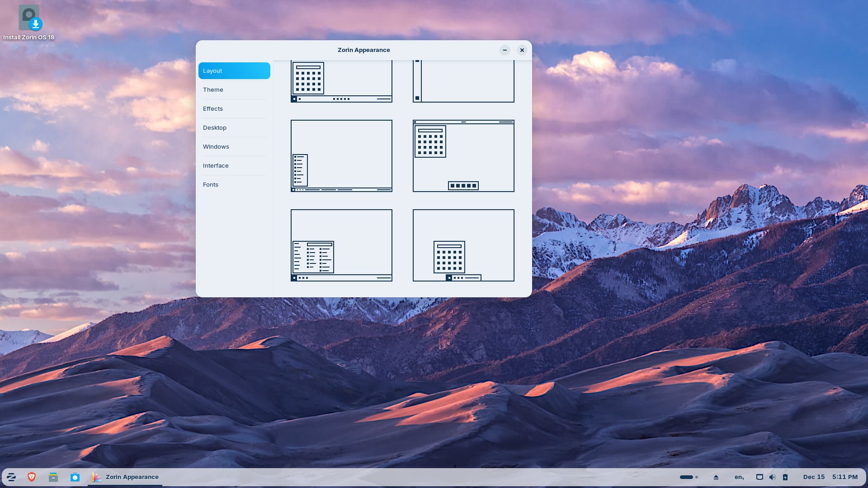This screenshot has width=868, height=488.
Task: Click the battery charging tray icon
Action: click(785, 477)
